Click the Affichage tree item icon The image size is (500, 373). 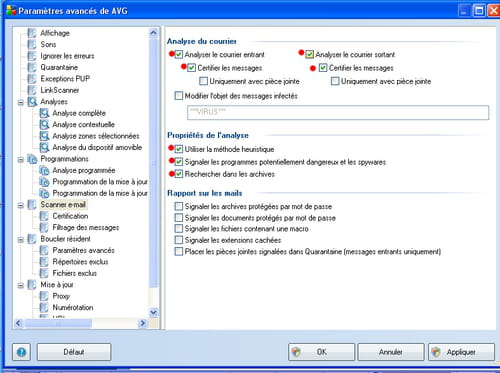(32, 33)
